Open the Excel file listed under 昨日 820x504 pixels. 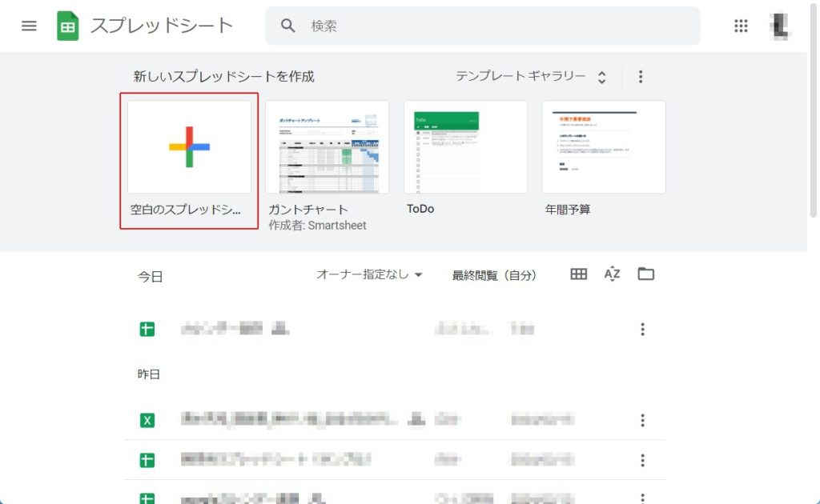click(288, 419)
